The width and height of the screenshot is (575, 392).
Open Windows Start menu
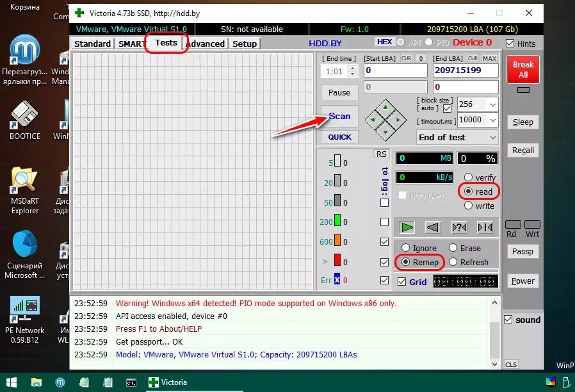pos(12,382)
